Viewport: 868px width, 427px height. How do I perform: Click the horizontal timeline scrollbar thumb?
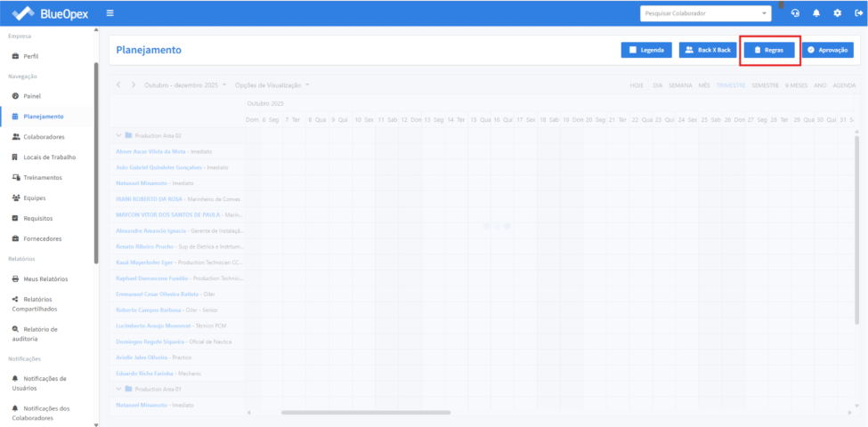click(366, 413)
